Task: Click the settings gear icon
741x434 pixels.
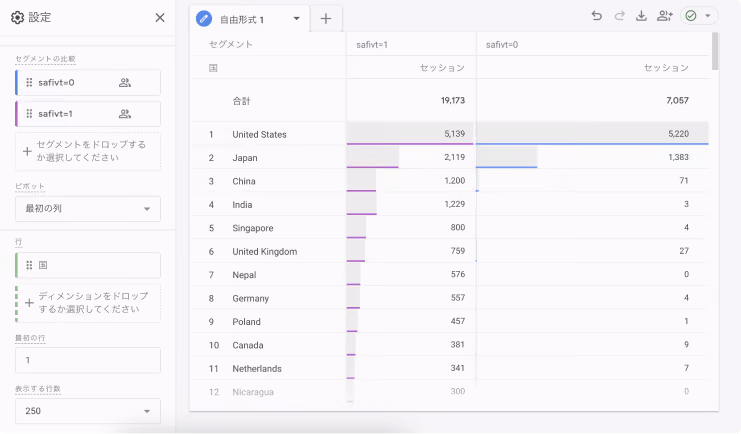Action: click(x=17, y=17)
